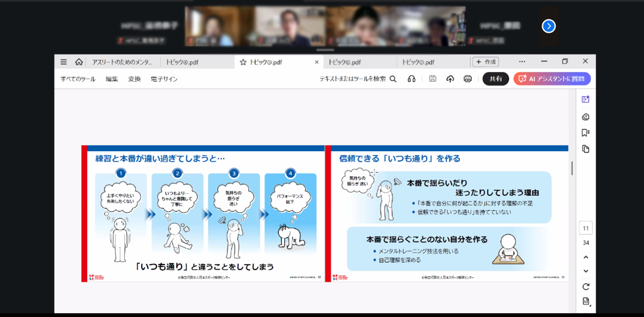
Task: Open the Acrobat hamburger menu
Action: [64, 62]
